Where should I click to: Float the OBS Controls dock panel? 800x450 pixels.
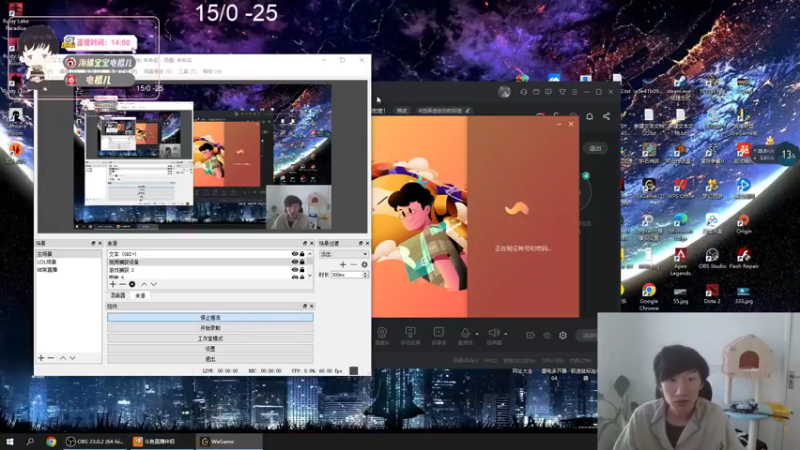tap(305, 306)
